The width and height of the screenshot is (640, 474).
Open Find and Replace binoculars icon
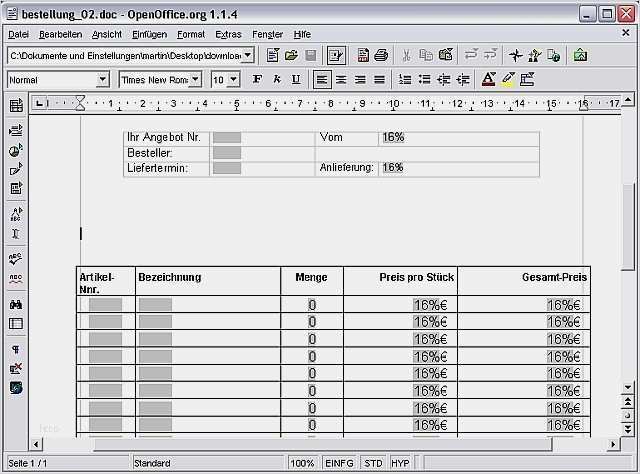pyautogui.click(x=16, y=304)
